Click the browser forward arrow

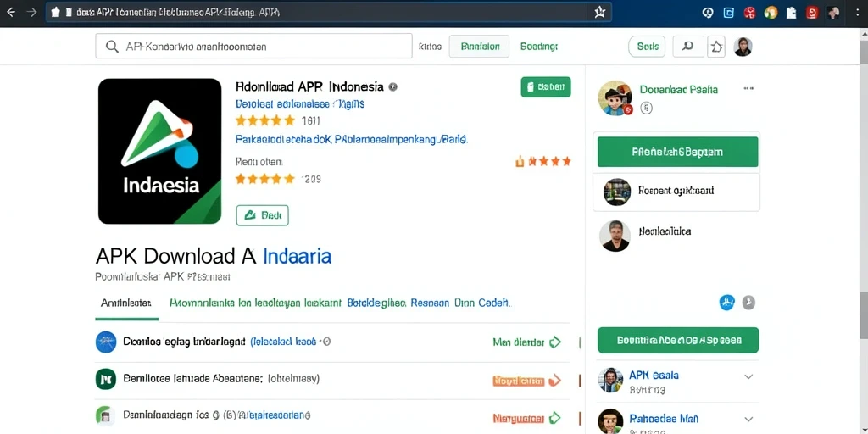(x=31, y=12)
